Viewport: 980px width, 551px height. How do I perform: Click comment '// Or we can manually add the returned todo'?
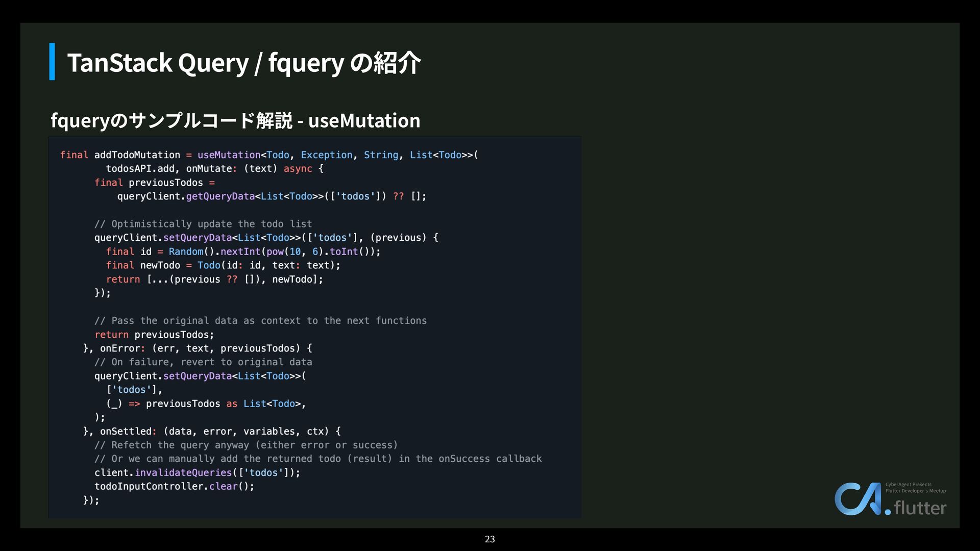(318, 459)
